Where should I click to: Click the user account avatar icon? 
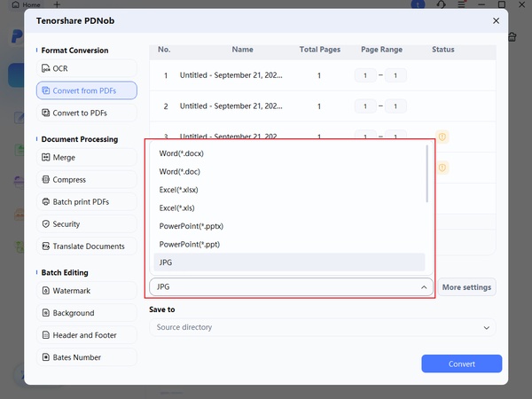click(x=418, y=4)
